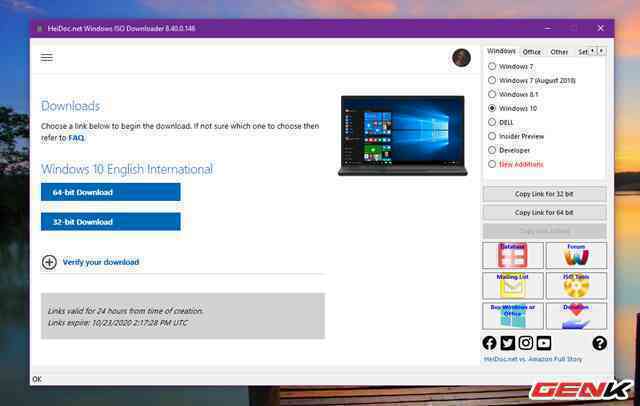Click the window title bar app icon
Image resolution: width=640 pixels, height=406 pixels.
click(x=40, y=29)
